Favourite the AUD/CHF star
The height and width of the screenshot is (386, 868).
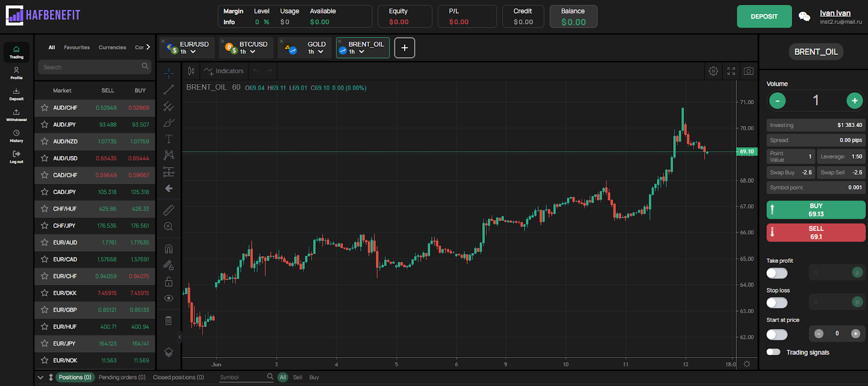pyautogui.click(x=44, y=107)
